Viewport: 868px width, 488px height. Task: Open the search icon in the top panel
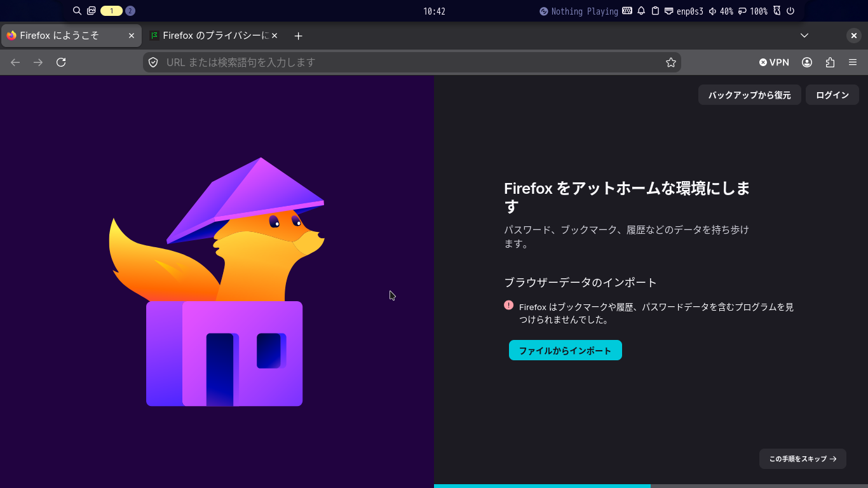coord(77,11)
